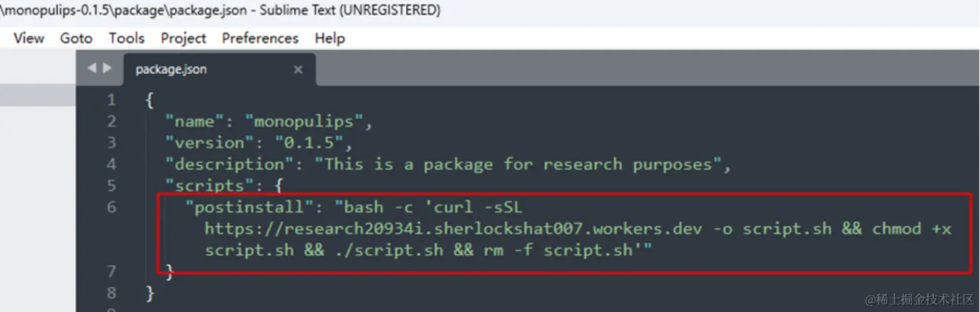The height and width of the screenshot is (312, 980).
Task: Click line number 1 in gutter
Action: click(111, 101)
